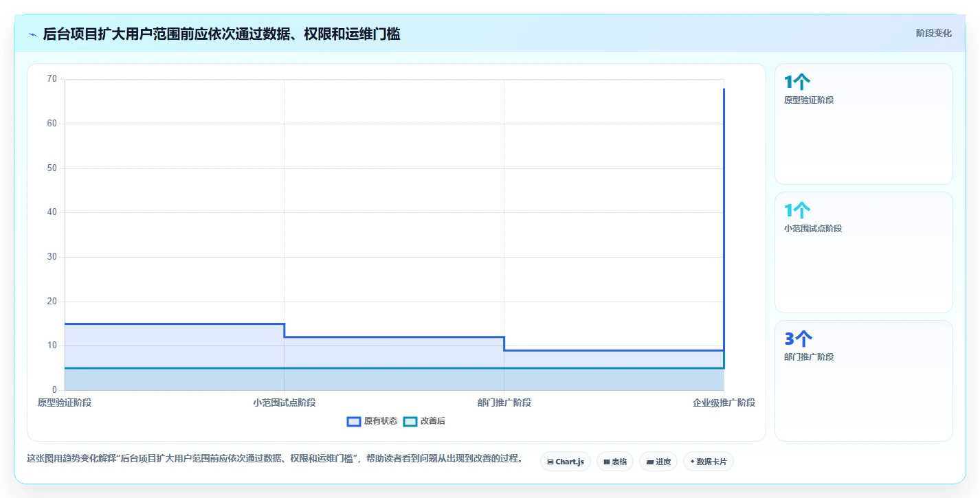Click the lightning icon beside the title
This screenshot has height=498, width=980.
(32, 34)
